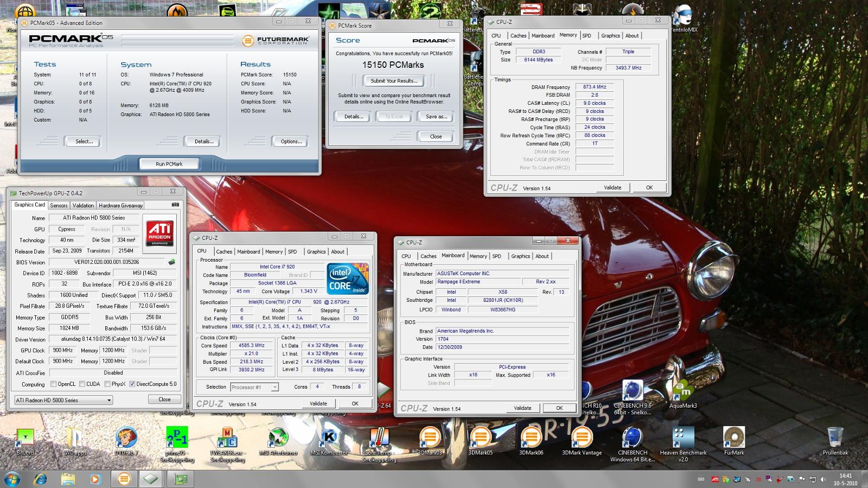Launch 3DMark Vantage desktop icon
868x488 pixels.
(x=582, y=441)
